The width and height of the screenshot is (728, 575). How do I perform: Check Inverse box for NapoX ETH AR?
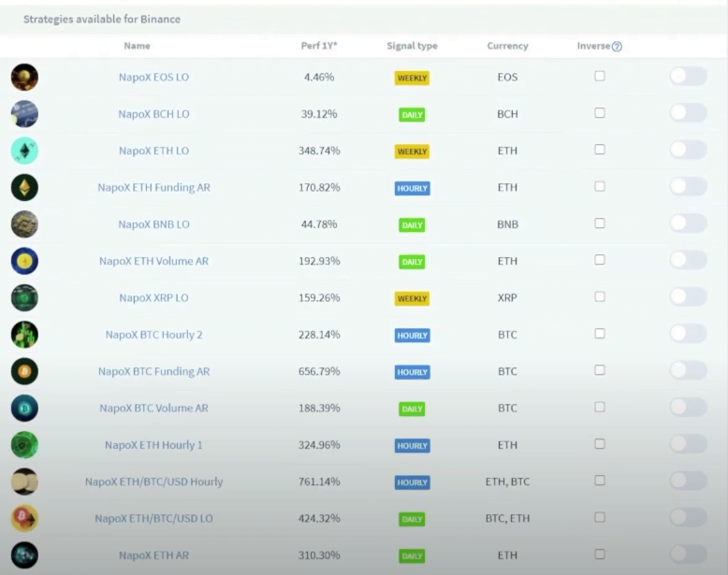pos(600,554)
